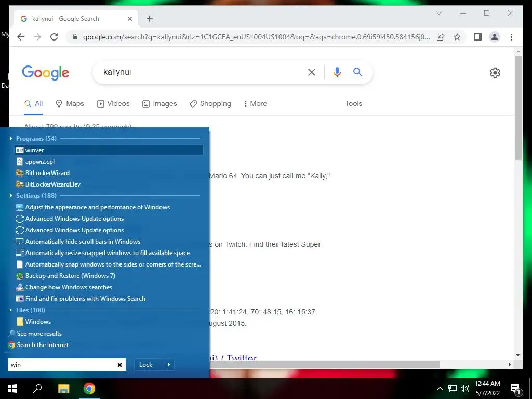Viewport: 532px width, 399px height.
Task: Open appwiz.cpl program result
Action: [x=109, y=162]
